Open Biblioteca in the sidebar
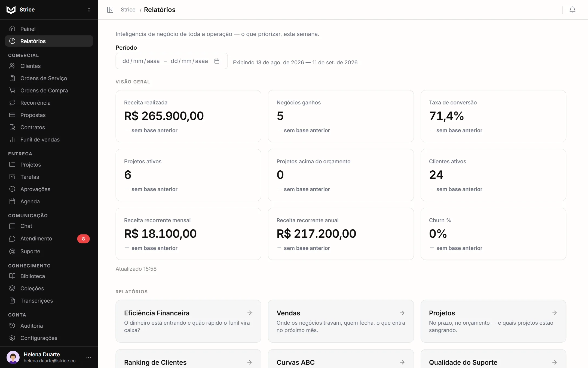 pyautogui.click(x=49, y=276)
